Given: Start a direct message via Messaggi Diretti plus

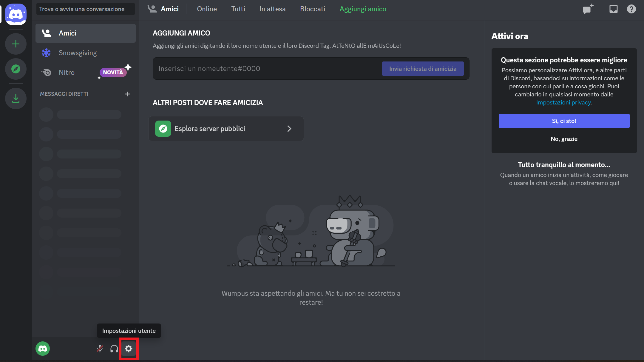Looking at the screenshot, I should [x=128, y=94].
